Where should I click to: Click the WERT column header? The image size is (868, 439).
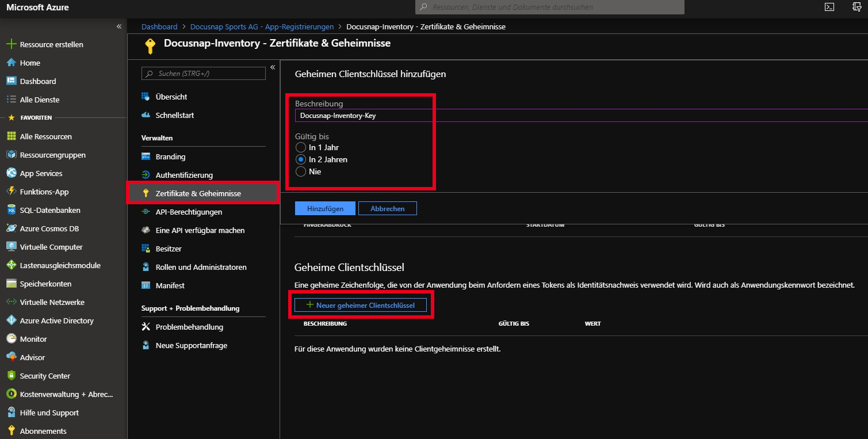click(x=592, y=323)
